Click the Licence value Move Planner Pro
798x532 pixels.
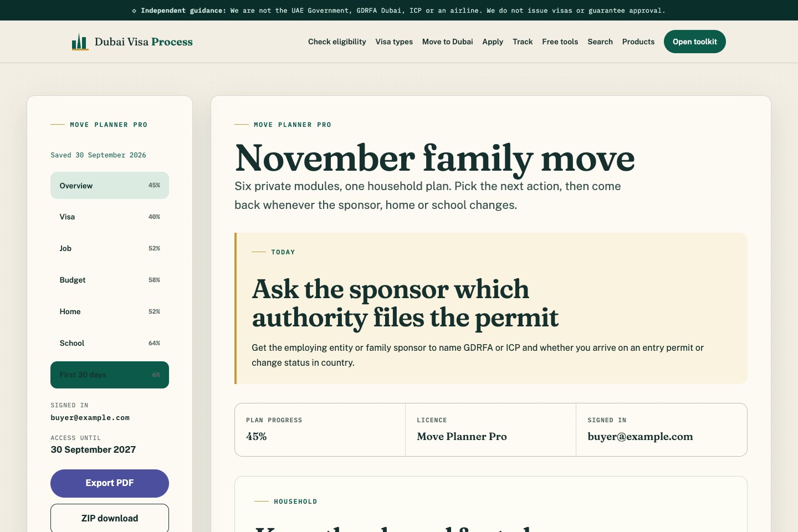(x=462, y=437)
